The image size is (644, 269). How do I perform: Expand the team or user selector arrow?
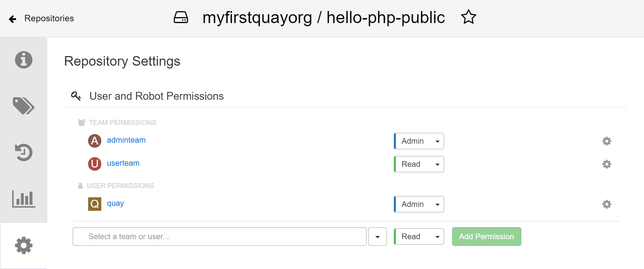[x=377, y=237]
